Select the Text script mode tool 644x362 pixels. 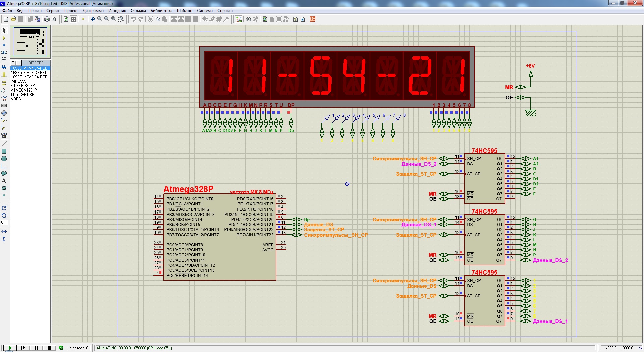(4, 60)
